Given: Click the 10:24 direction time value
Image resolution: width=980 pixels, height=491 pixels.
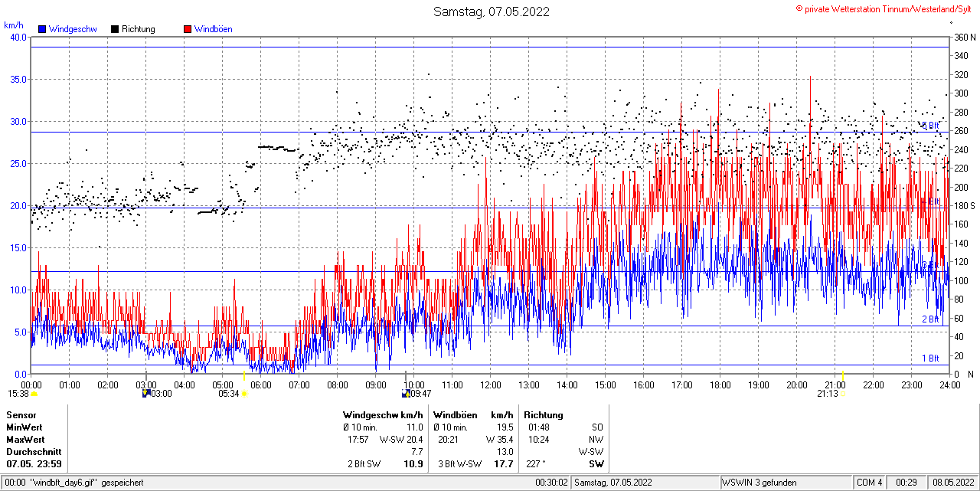Looking at the screenshot, I should coord(539,440).
